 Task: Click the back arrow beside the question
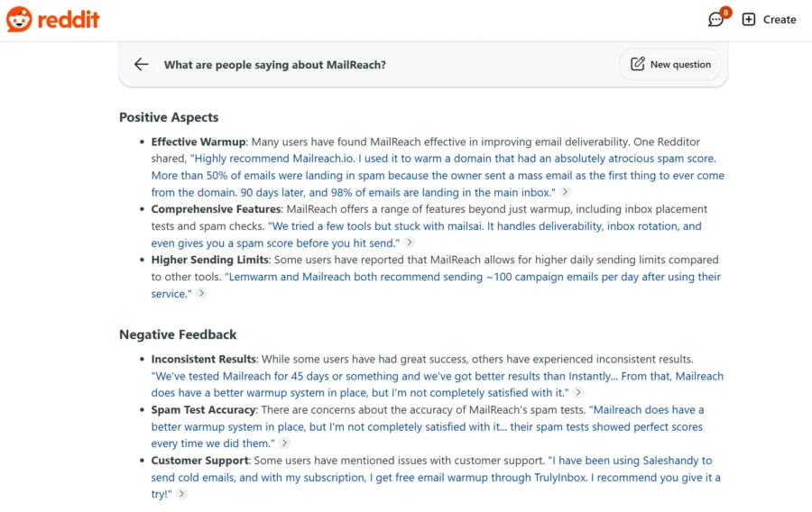tap(142, 64)
